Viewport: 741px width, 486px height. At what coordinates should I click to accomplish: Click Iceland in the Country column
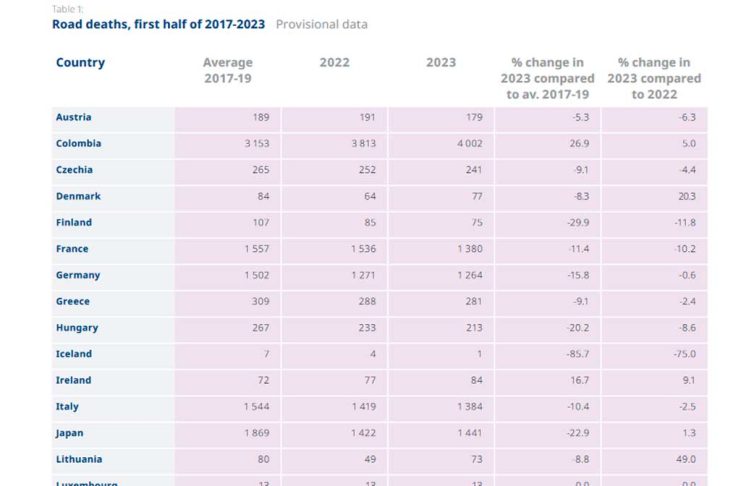(x=74, y=354)
